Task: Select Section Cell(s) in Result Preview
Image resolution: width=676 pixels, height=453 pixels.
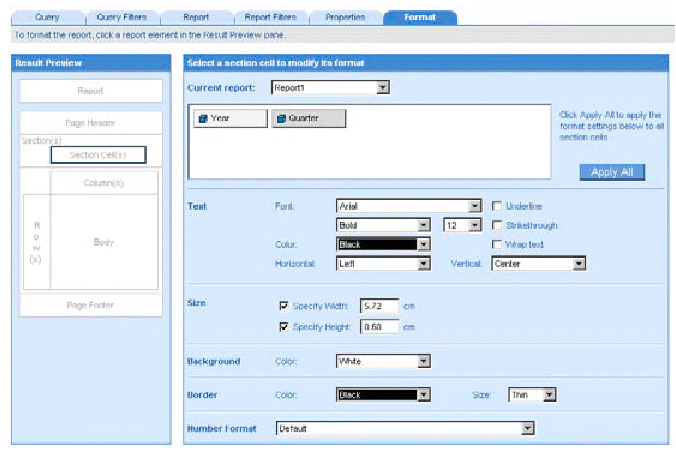Action: click(98, 155)
